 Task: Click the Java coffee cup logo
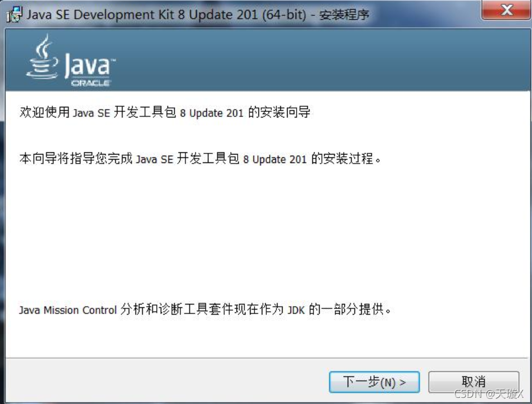(x=42, y=57)
